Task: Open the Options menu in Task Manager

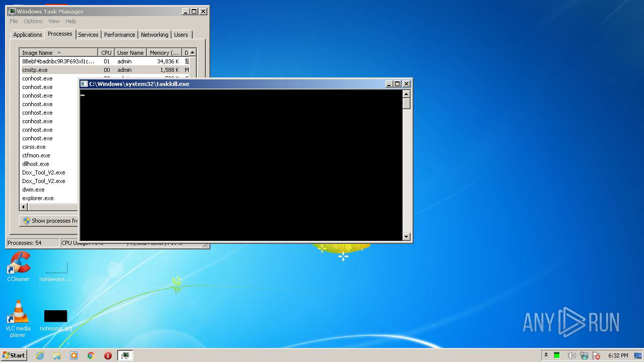Action: click(x=33, y=21)
